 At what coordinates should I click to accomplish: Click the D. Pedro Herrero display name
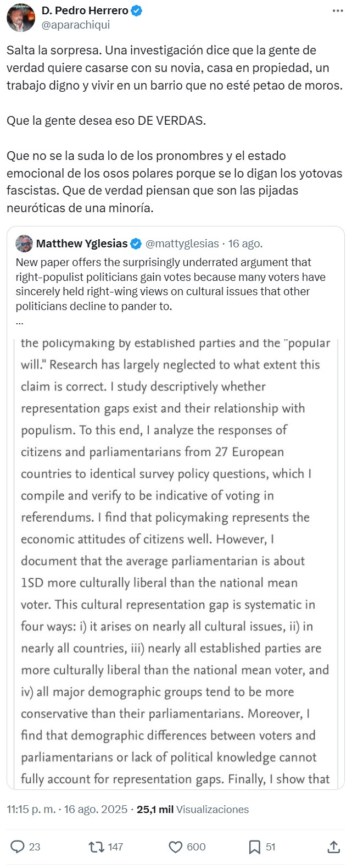(85, 10)
